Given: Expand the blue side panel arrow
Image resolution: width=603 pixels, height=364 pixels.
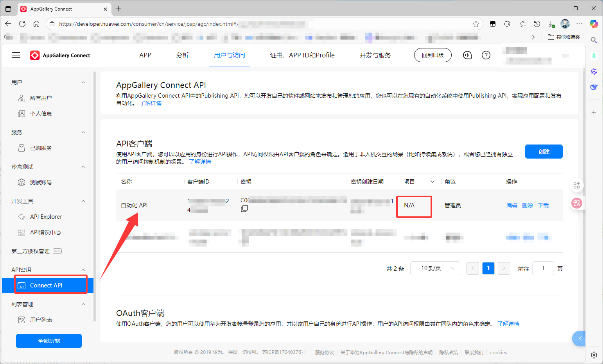Looking at the screenshot, I should point(579,339).
